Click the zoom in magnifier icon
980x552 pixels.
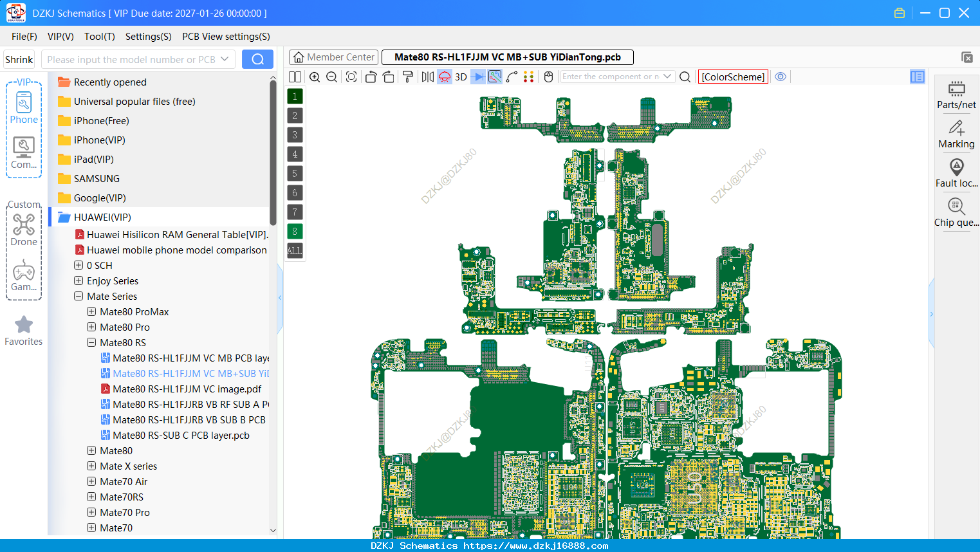coord(315,77)
